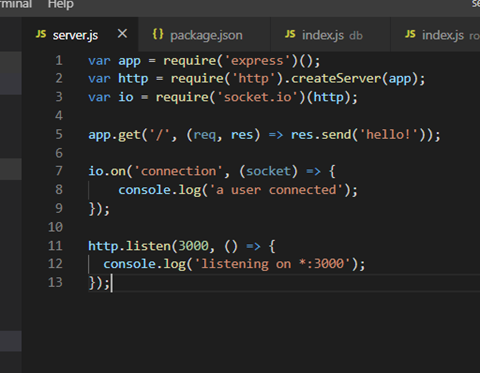Click createServer on line 2
Screen dimensions: 480x373
pos(336,79)
